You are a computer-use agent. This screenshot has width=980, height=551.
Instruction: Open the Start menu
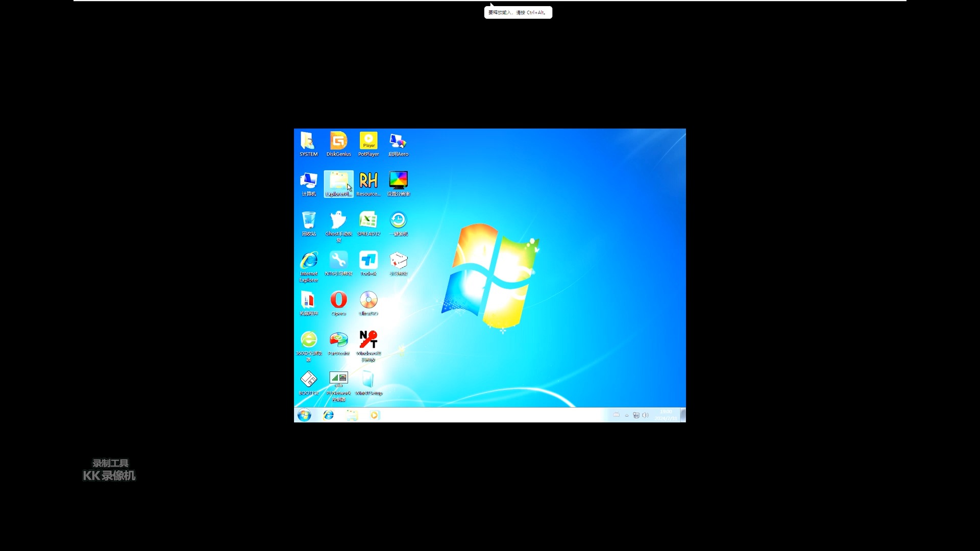point(304,415)
